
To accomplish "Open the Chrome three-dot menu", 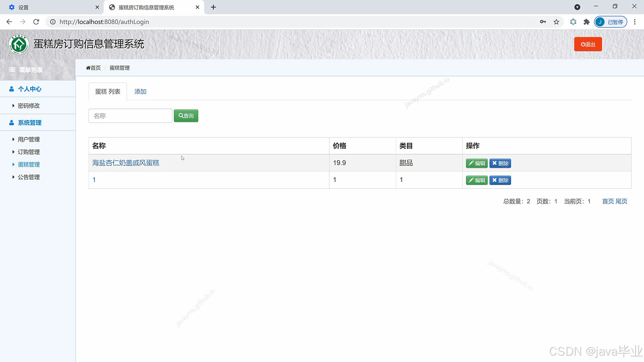I will click(x=635, y=22).
